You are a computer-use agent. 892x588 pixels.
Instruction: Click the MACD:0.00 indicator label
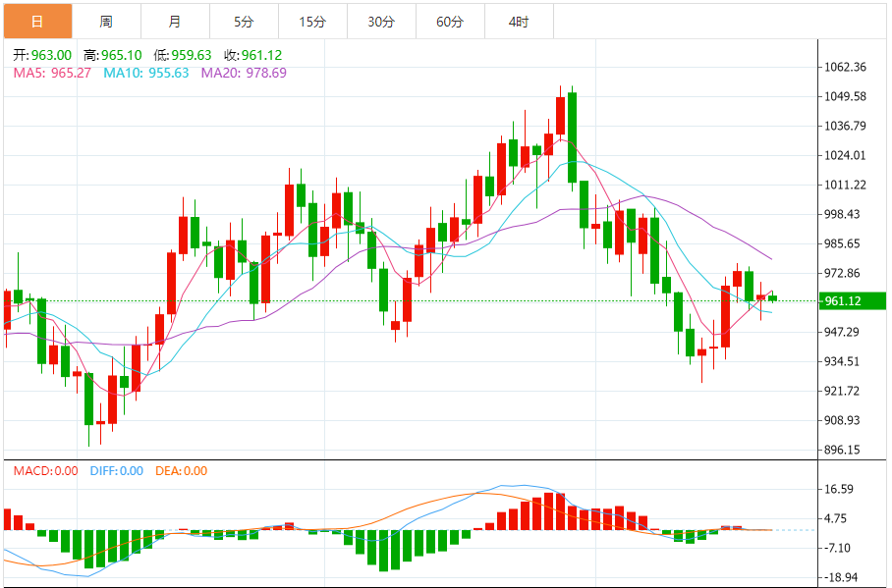coord(45,471)
